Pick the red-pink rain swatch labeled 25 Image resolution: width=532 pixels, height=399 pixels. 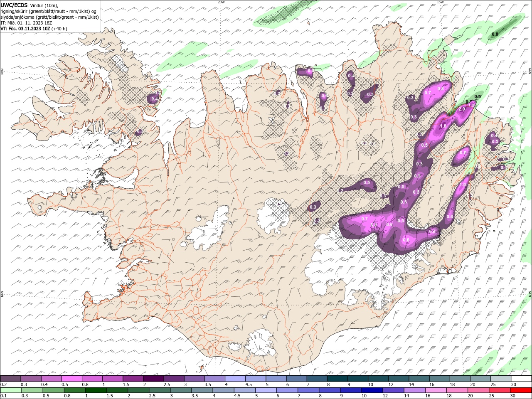[499, 390]
